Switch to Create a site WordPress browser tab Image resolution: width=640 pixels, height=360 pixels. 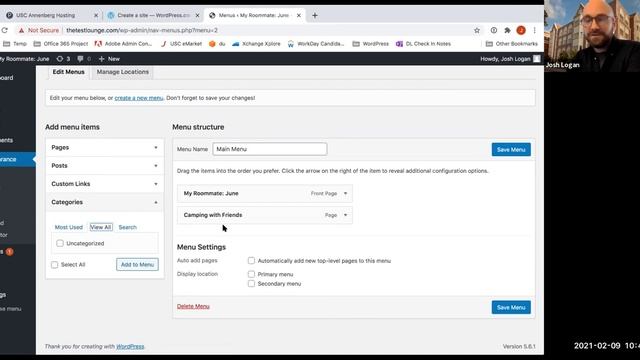(x=153, y=16)
